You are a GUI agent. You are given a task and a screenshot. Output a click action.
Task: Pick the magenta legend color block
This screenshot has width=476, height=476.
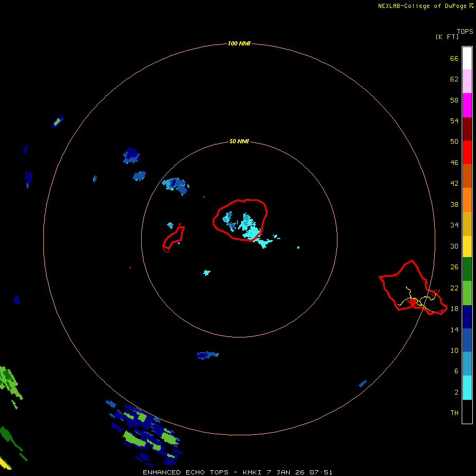(x=467, y=105)
